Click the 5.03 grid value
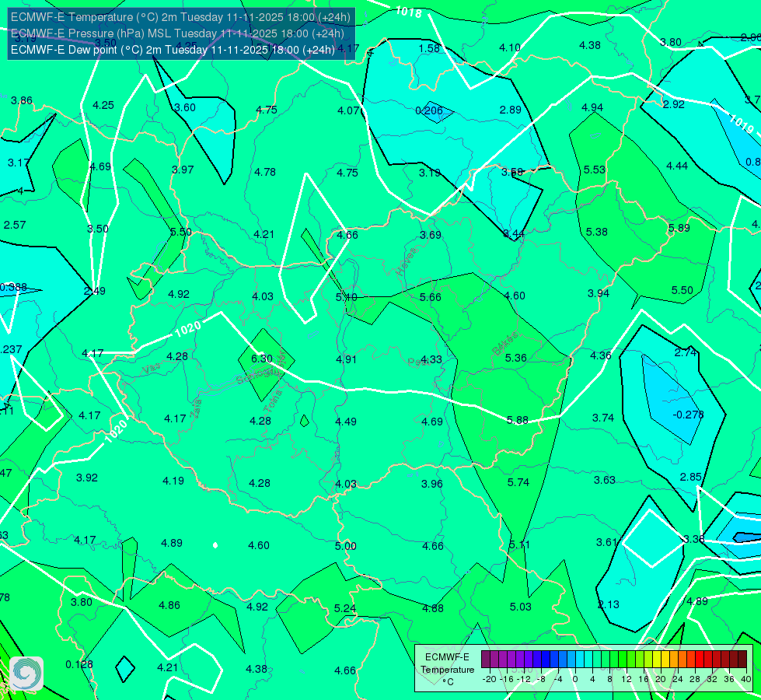761x700 pixels. point(520,607)
